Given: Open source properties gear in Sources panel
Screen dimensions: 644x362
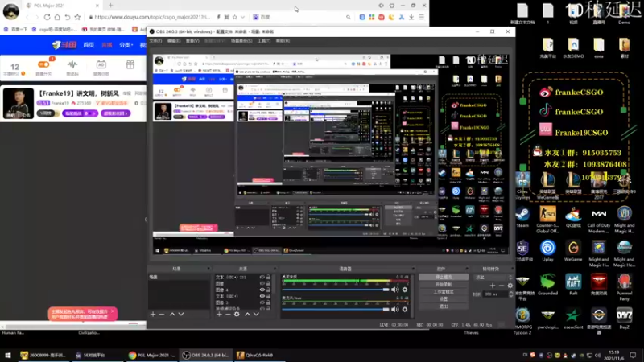Looking at the screenshot, I should [237, 314].
